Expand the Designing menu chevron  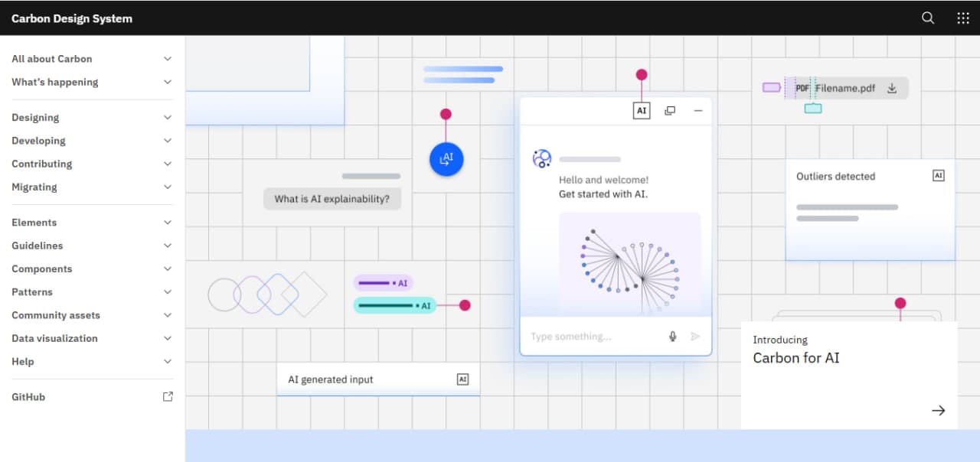click(168, 118)
